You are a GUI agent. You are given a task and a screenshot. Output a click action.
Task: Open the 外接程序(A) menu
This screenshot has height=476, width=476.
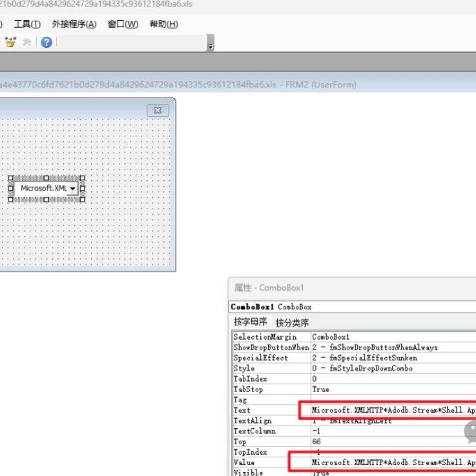(74, 24)
